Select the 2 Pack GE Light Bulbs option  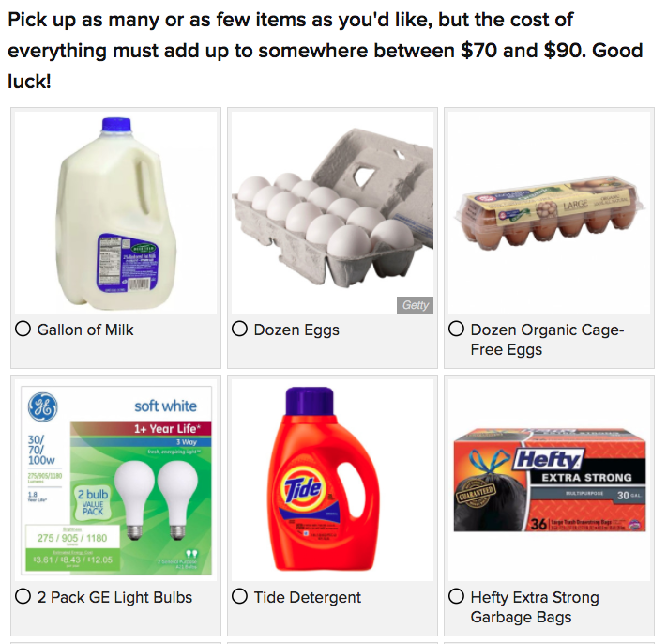point(23,597)
